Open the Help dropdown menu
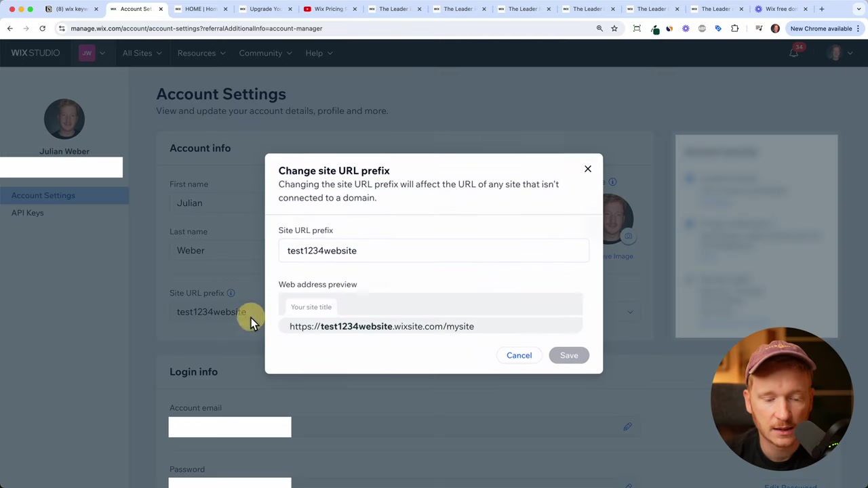868x488 pixels. click(319, 53)
